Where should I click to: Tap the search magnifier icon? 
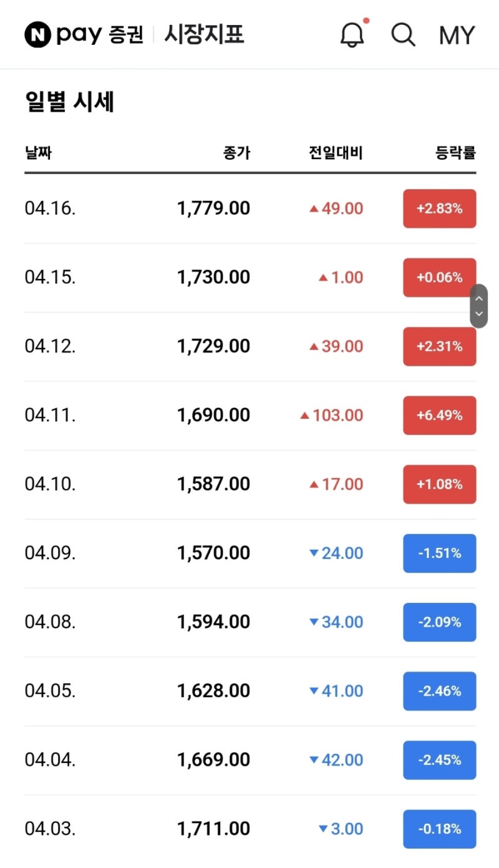(403, 34)
